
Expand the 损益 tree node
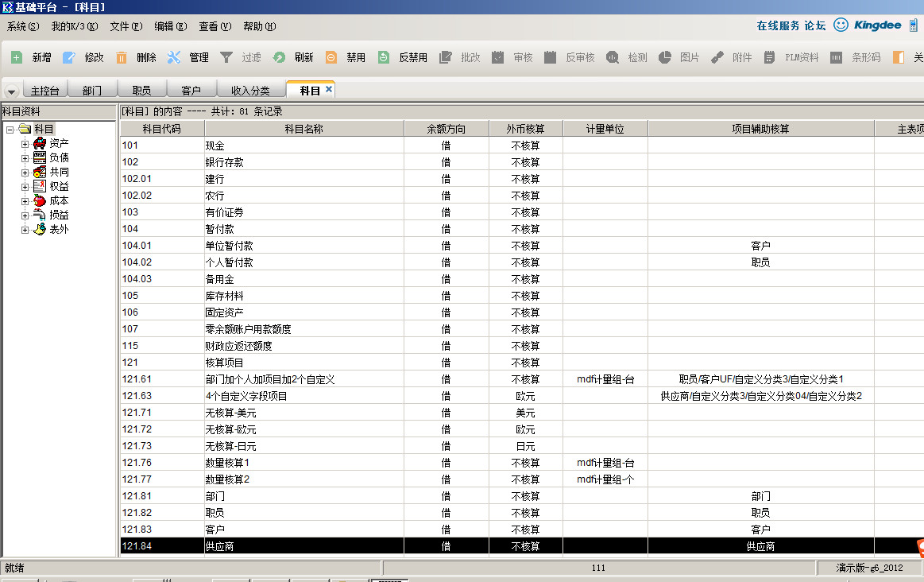25,215
